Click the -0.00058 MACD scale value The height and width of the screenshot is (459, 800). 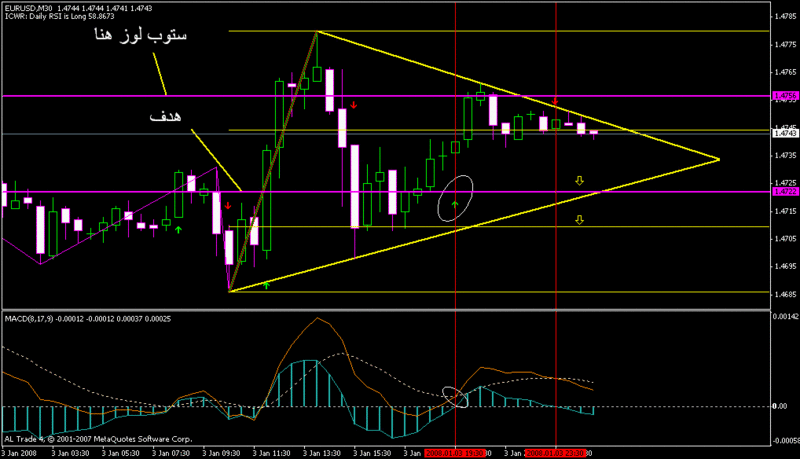[x=786, y=441]
